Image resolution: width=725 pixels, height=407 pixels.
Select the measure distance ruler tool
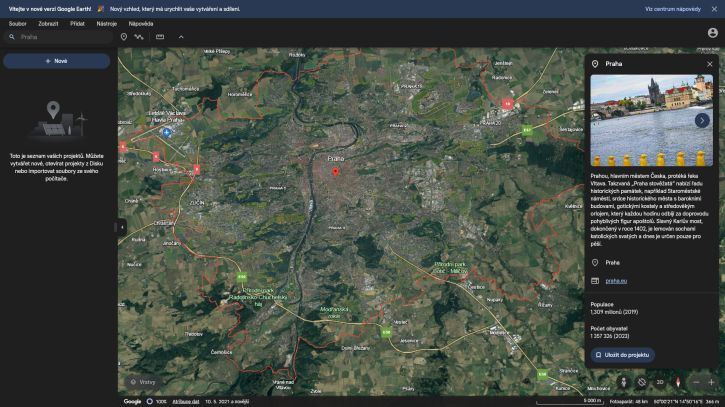160,37
